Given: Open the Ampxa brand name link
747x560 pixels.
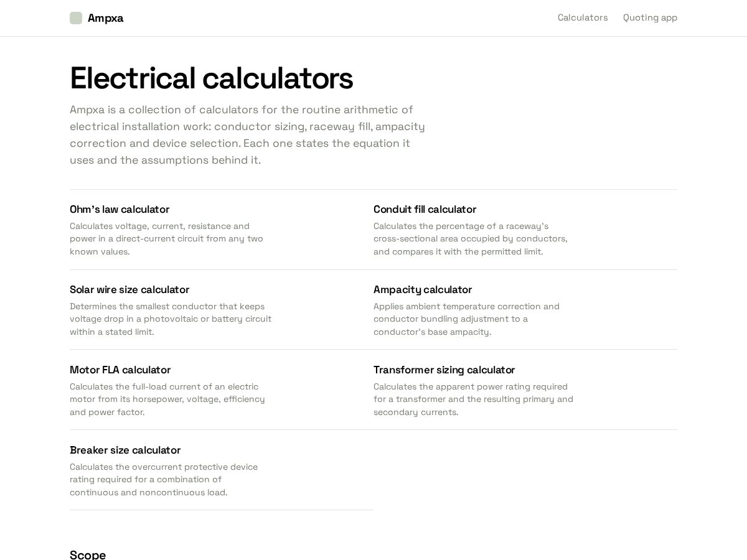Looking at the screenshot, I should 105,18.
